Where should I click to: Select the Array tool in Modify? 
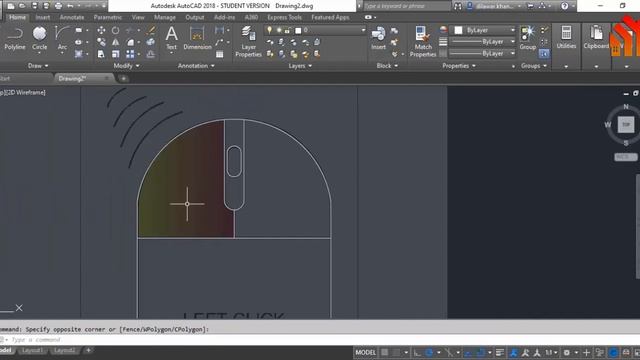click(130, 54)
